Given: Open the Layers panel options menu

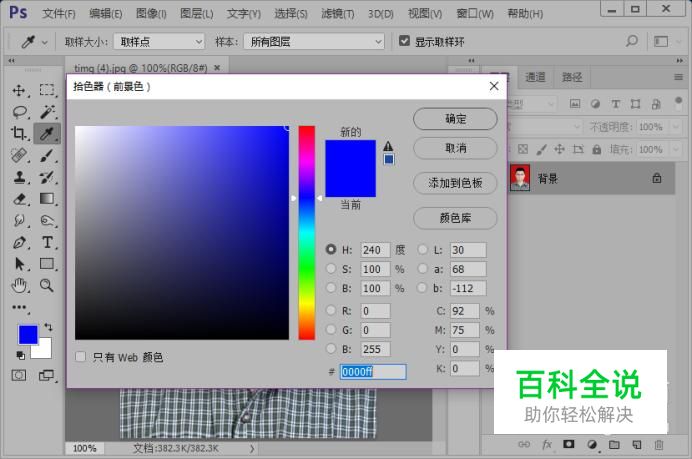Looking at the screenshot, I should click(x=678, y=77).
